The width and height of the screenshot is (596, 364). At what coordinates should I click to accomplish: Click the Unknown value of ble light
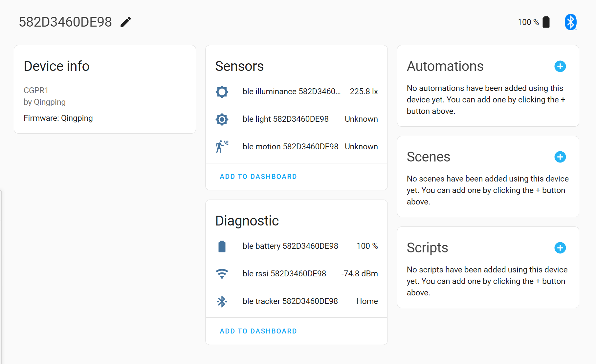tap(361, 119)
